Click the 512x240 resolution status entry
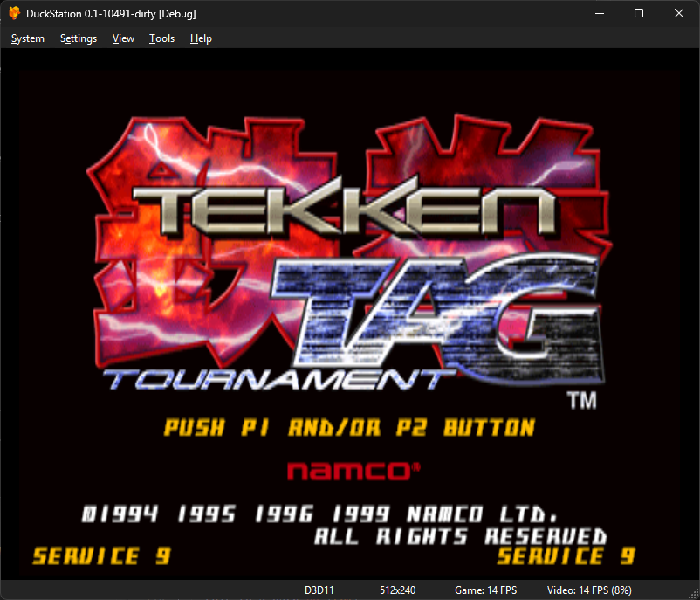 [398, 590]
